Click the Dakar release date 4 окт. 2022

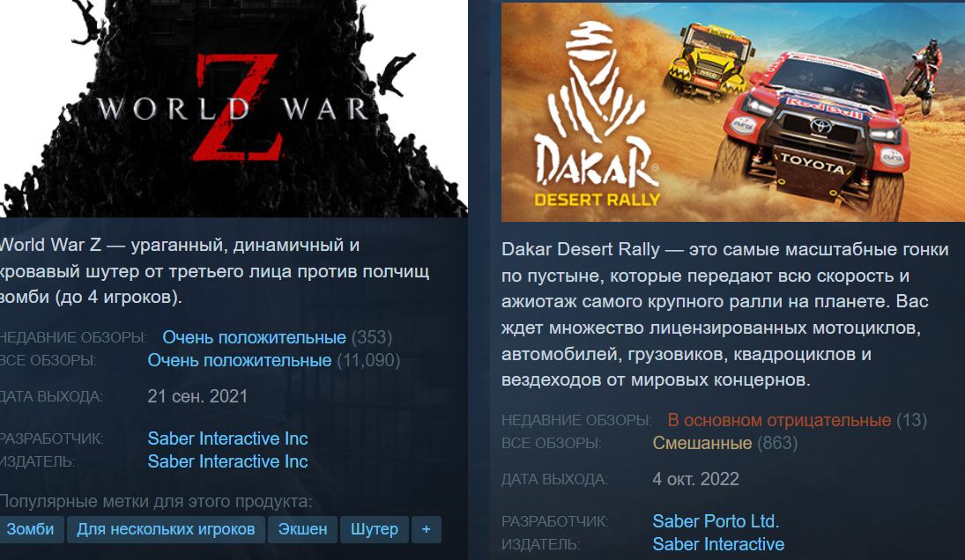point(695,480)
